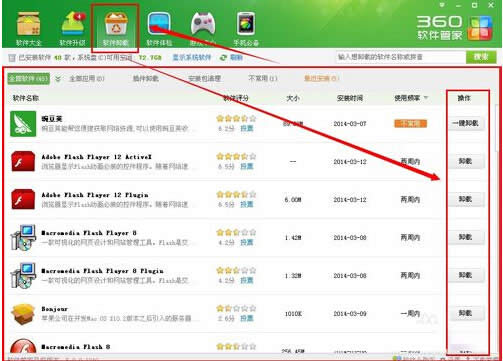Click 显示系统软件 link
Viewport: 503px width, 361px height.
192,57
